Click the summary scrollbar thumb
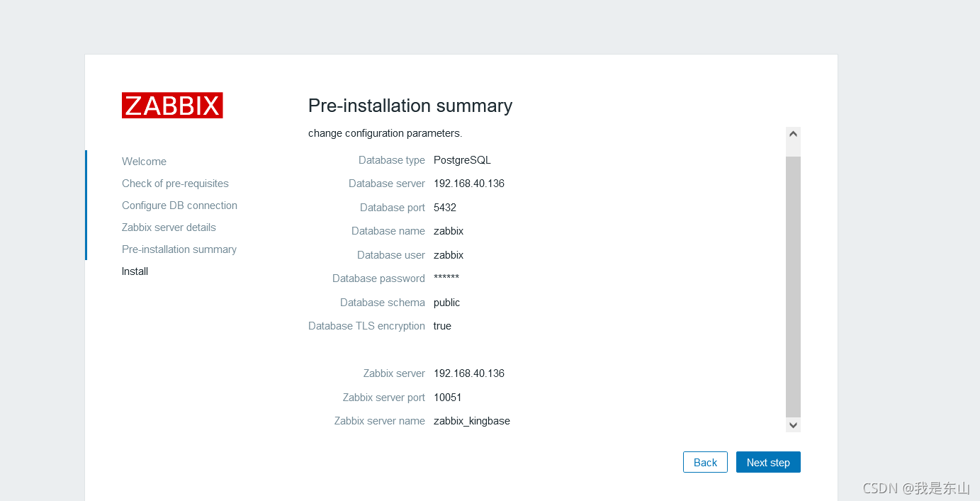 pos(793,286)
